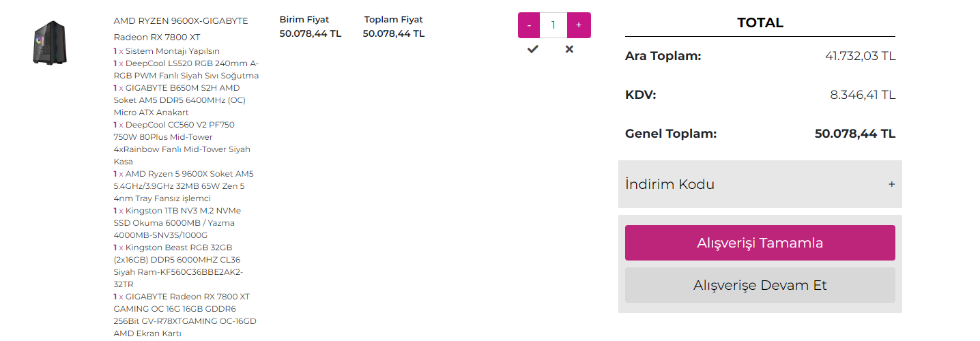Click the Genel Toplam amount

[x=854, y=134]
